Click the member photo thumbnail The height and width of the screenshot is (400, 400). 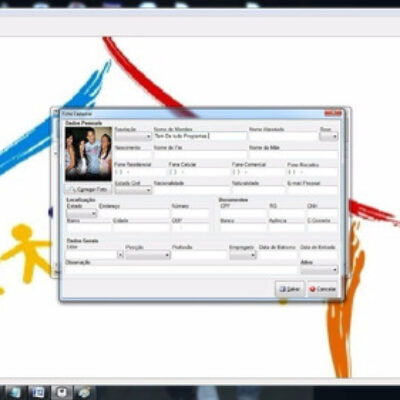point(88,154)
